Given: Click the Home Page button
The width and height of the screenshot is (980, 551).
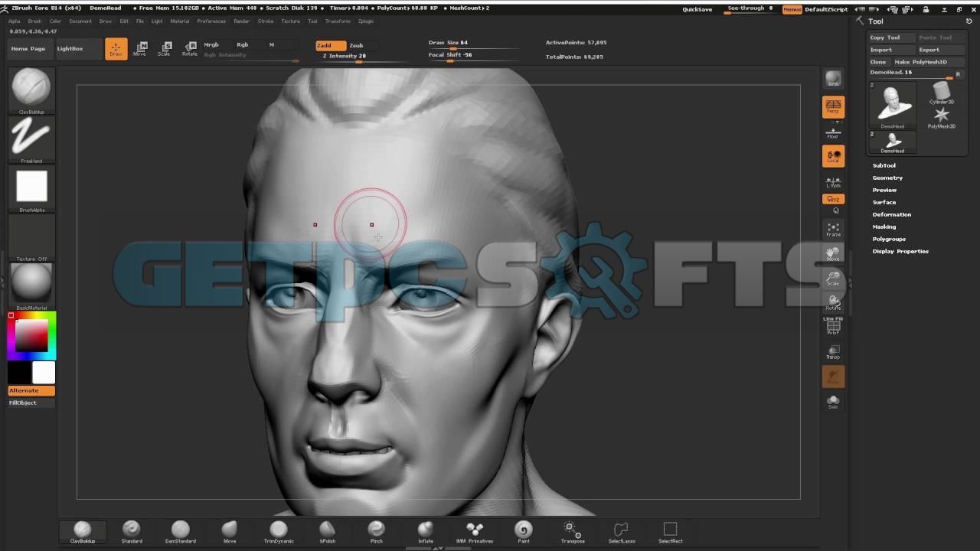Looking at the screenshot, I should (x=28, y=48).
